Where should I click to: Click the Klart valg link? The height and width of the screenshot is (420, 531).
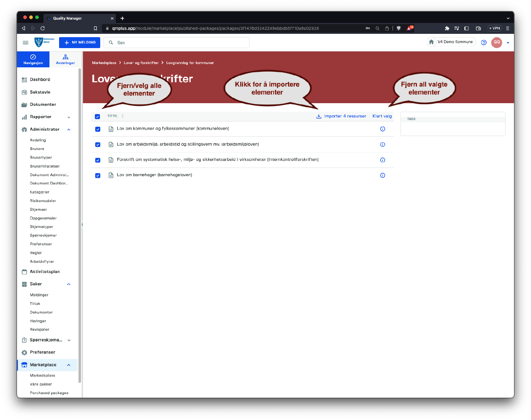pos(382,116)
